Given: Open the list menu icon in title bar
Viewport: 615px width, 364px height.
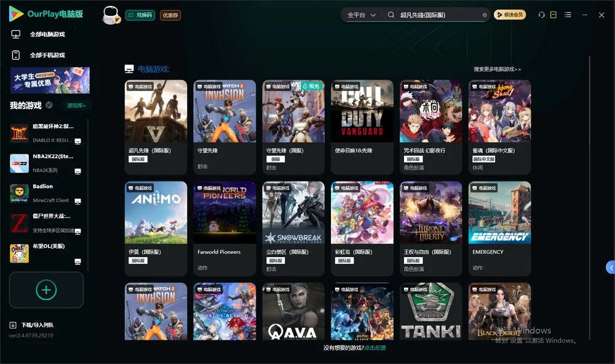Looking at the screenshot, I should (568, 15).
